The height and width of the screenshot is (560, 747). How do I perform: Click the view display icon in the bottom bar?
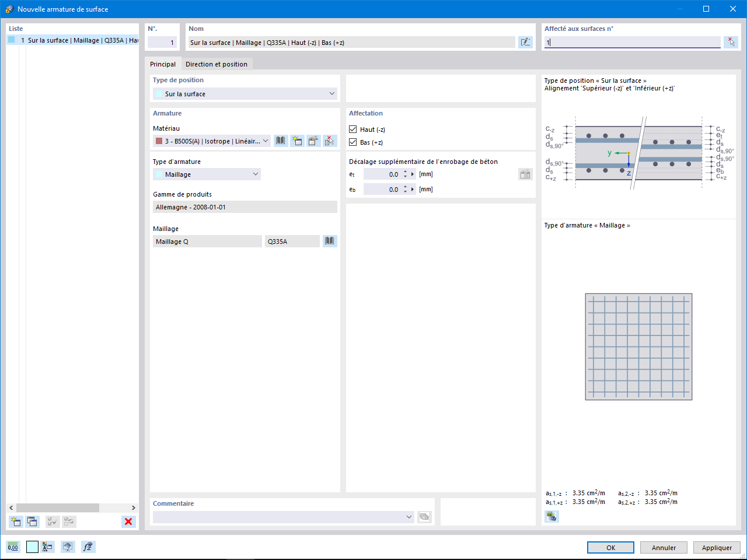(x=68, y=547)
